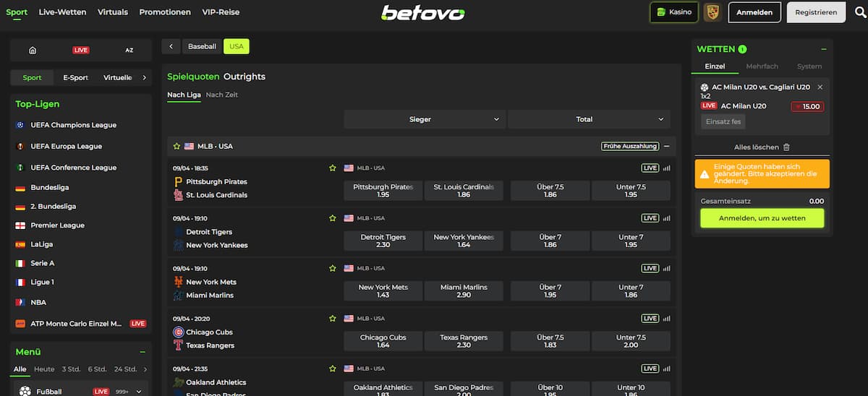Bet on New York Yankees at 1.64
This screenshot has width=868, height=396.
[x=464, y=241]
